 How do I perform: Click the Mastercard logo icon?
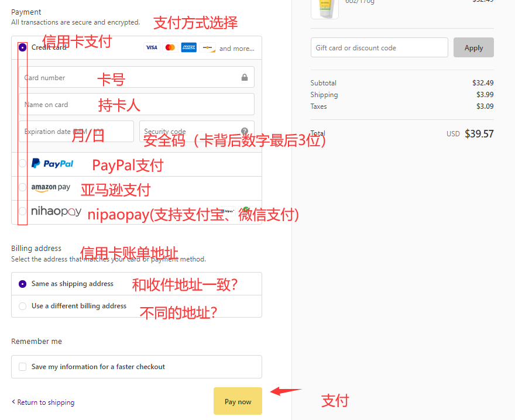click(x=170, y=47)
